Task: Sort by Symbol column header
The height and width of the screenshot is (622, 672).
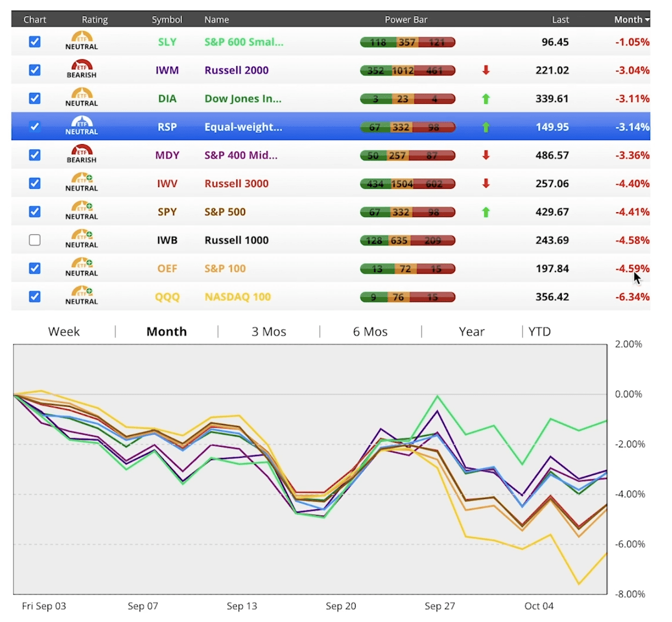Action: 167,20
